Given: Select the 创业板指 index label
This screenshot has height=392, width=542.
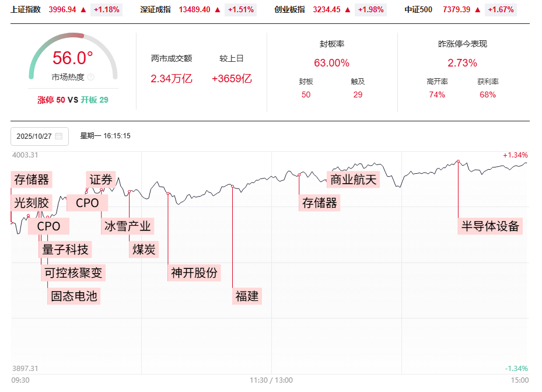Looking at the screenshot, I should pyautogui.click(x=289, y=10).
